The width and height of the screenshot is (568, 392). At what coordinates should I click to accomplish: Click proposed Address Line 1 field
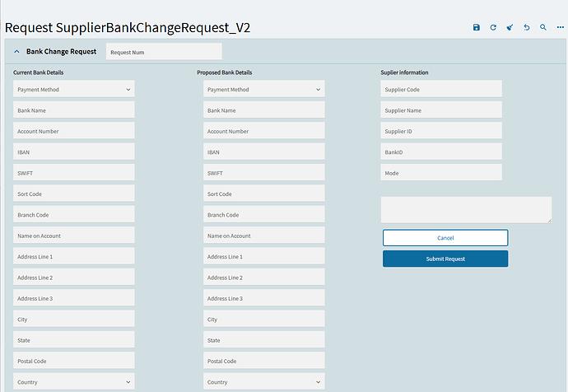263,256
